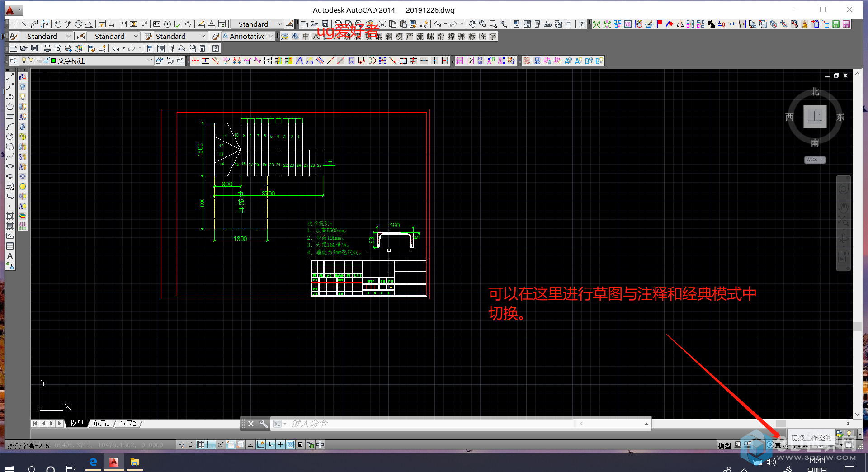Click the last layout tab arrow

(x=60, y=424)
